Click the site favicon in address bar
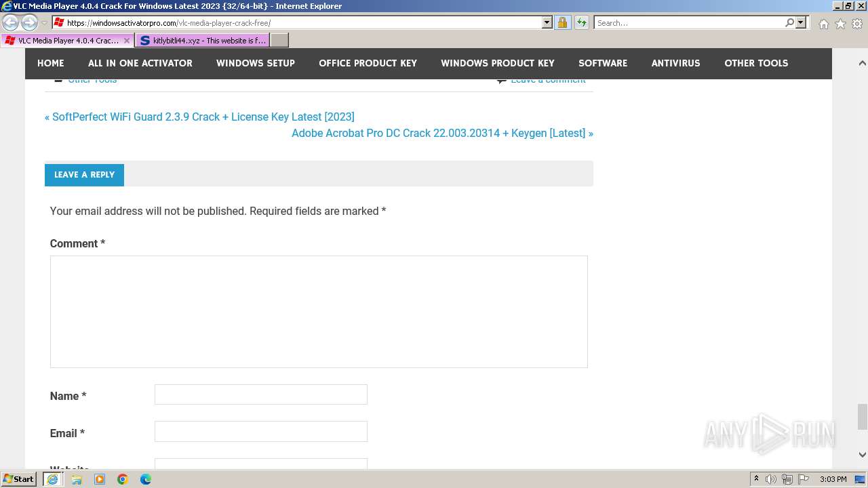Screen dimensions: 868x488 point(59,23)
